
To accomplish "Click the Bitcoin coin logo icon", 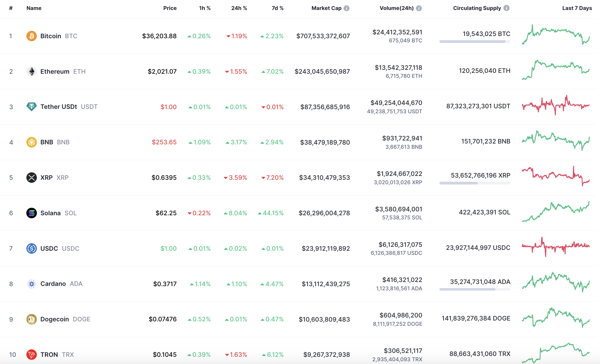I will [32, 36].
